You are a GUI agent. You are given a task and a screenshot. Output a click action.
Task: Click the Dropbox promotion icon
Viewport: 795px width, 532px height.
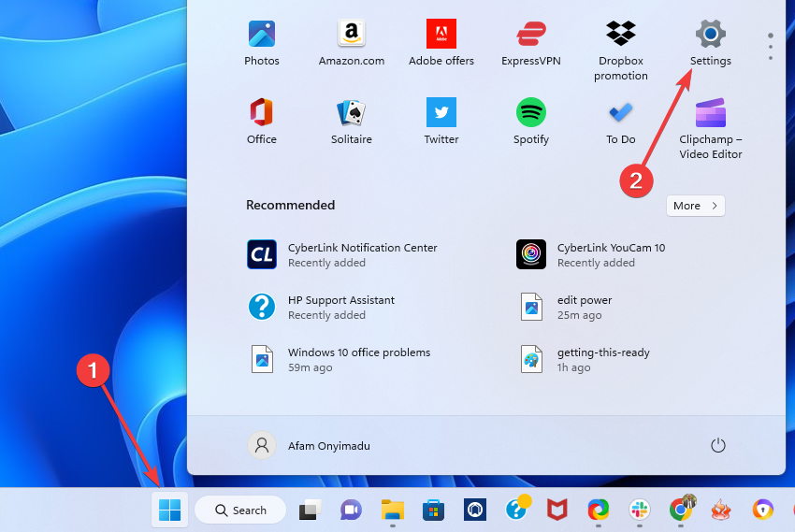point(621,34)
